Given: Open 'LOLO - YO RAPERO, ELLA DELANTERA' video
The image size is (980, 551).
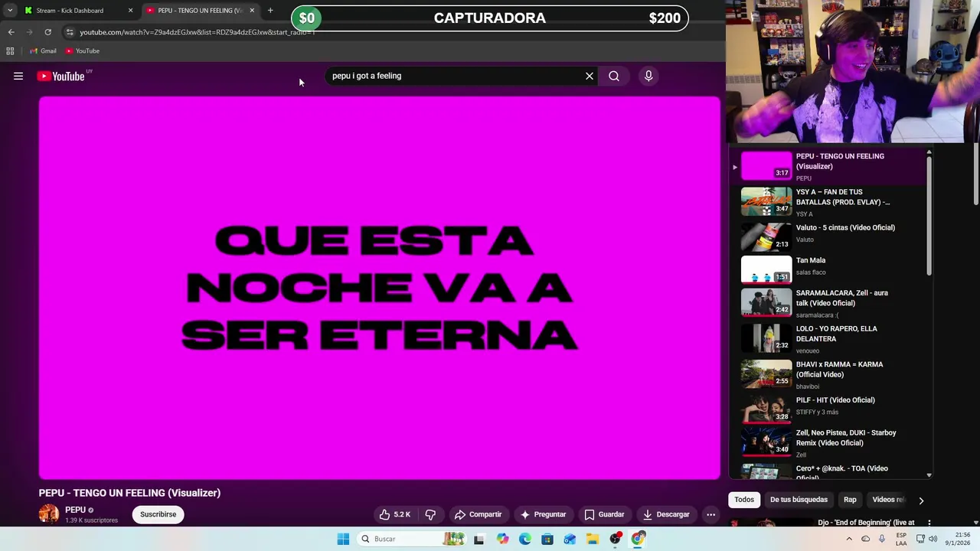Looking at the screenshot, I should [829, 338].
